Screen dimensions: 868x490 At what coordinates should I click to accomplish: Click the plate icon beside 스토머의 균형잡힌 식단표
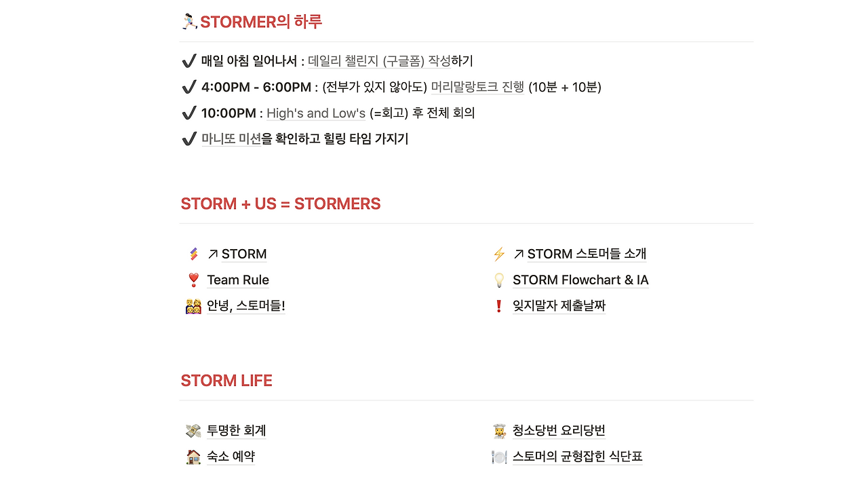pos(499,457)
